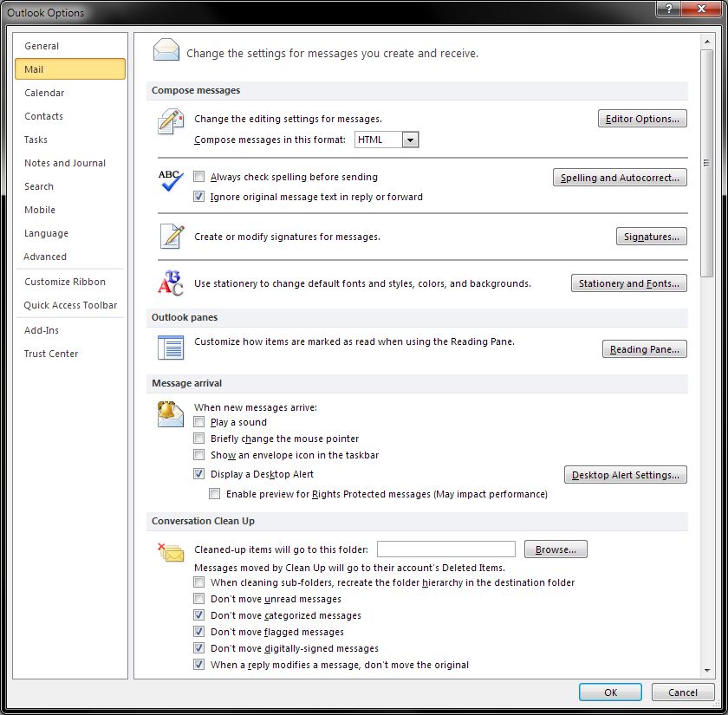Select the Add-Ins category
The height and width of the screenshot is (715, 728).
coord(69,330)
